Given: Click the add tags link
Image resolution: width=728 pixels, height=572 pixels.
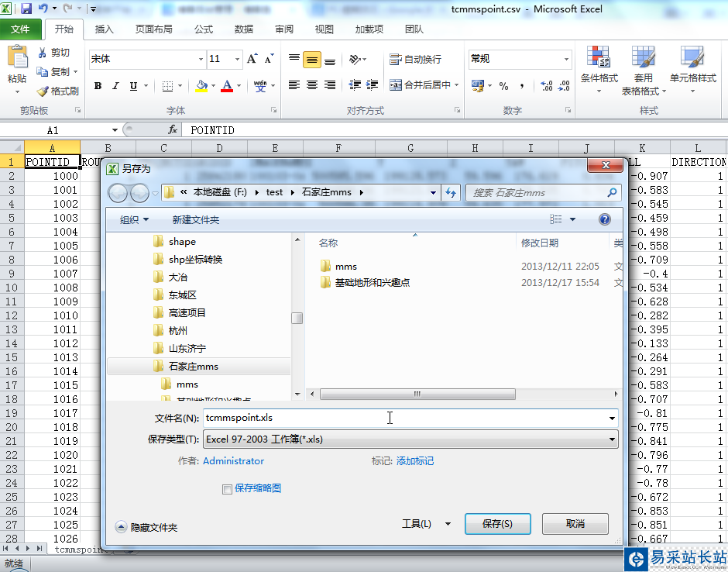Looking at the screenshot, I should pos(414,461).
